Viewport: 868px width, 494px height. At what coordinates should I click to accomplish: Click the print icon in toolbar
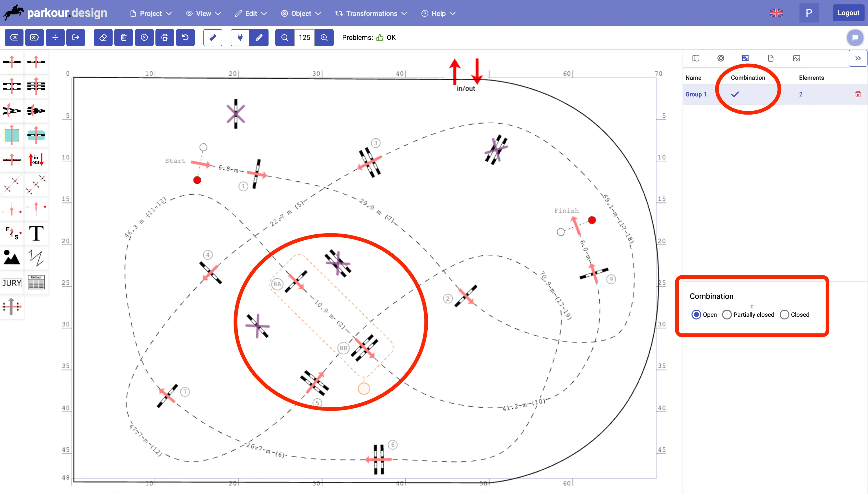[165, 37]
